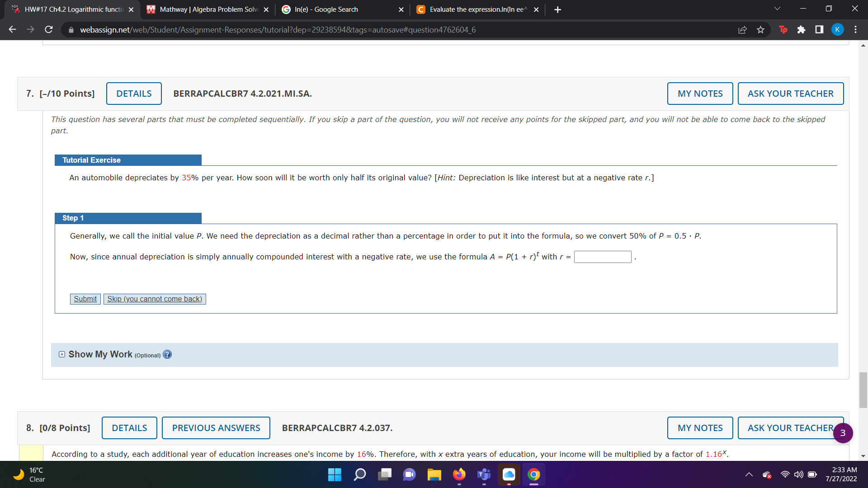
Task: Click the K profile avatar in Chrome
Action: pyautogui.click(x=837, y=29)
